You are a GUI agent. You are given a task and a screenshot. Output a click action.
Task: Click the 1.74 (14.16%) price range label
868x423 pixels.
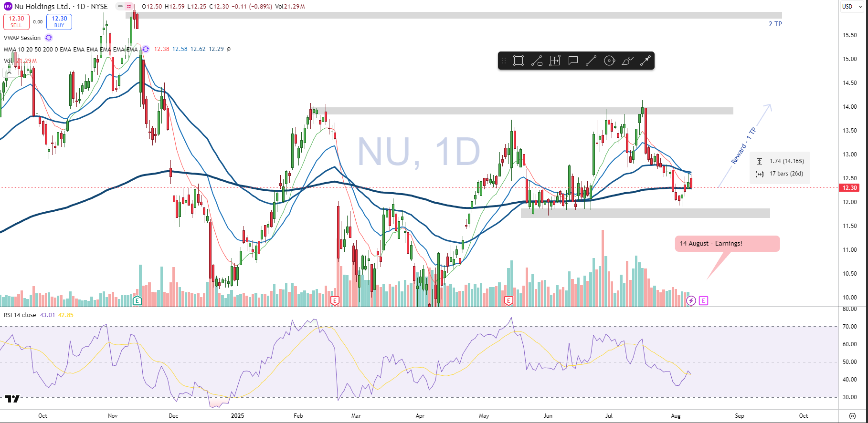tap(787, 161)
